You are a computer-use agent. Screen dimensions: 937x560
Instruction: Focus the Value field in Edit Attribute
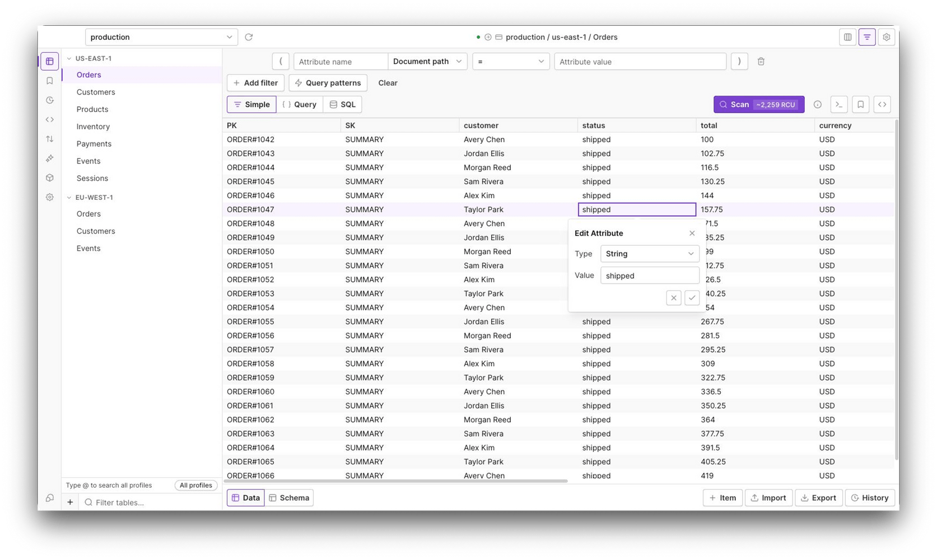tap(650, 276)
